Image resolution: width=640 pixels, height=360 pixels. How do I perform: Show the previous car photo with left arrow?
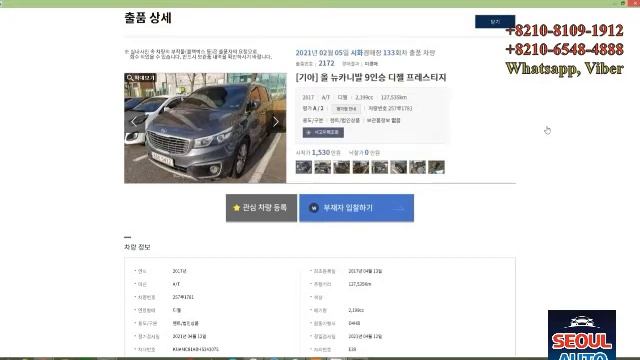(x=133, y=121)
